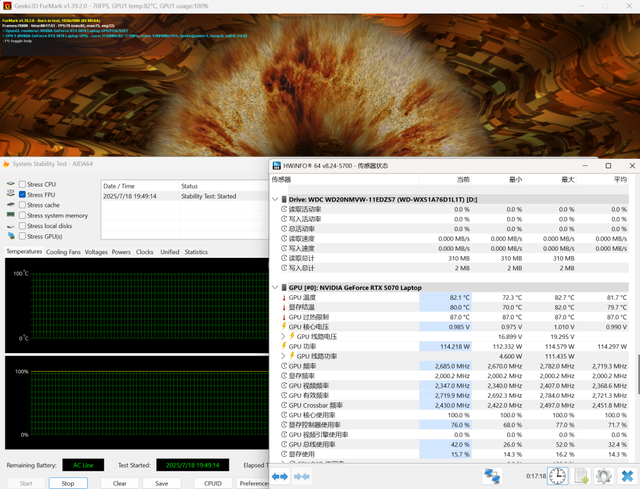This screenshot has height=489, width=640.
Task: Click circle icon beside 读取活动率
Action: 284,209
